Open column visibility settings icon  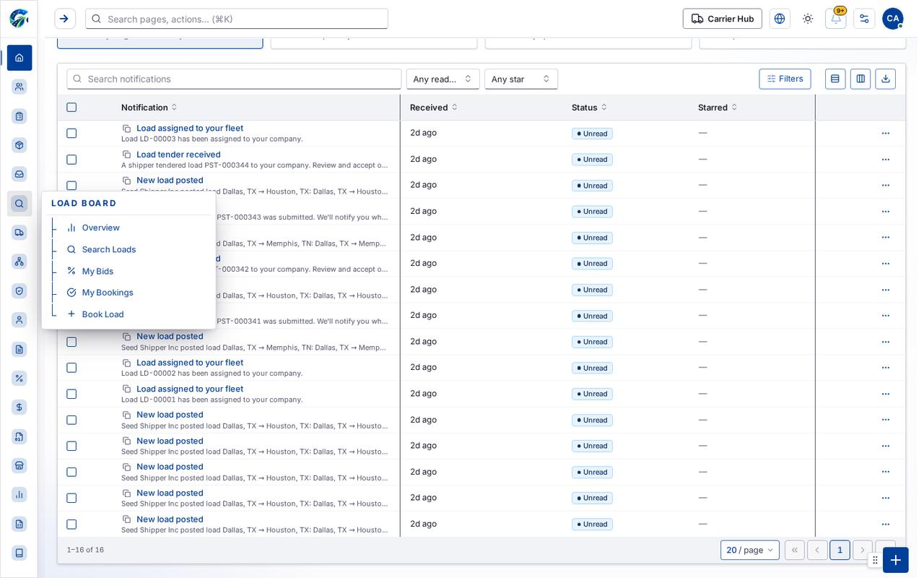pyautogui.click(x=860, y=79)
